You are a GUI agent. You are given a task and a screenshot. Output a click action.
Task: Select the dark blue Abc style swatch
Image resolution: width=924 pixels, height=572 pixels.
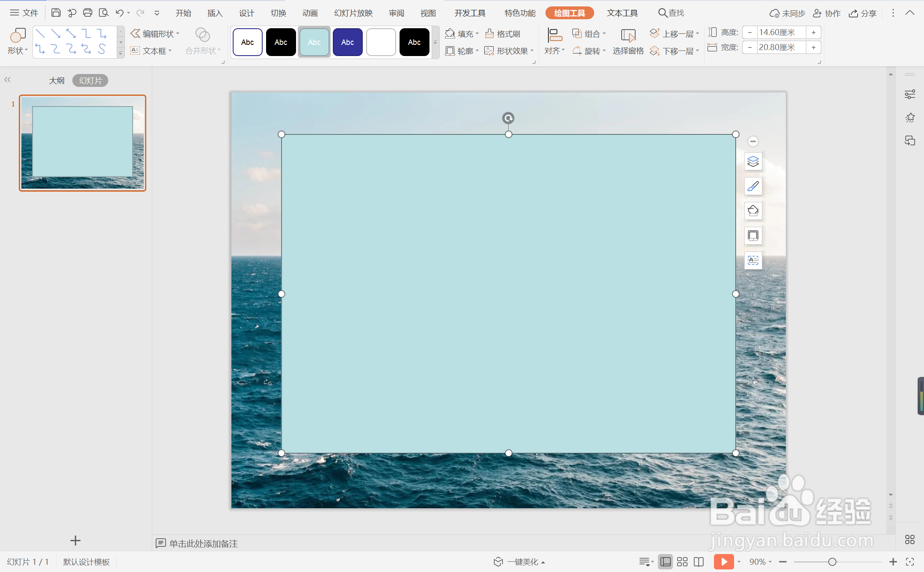click(347, 42)
